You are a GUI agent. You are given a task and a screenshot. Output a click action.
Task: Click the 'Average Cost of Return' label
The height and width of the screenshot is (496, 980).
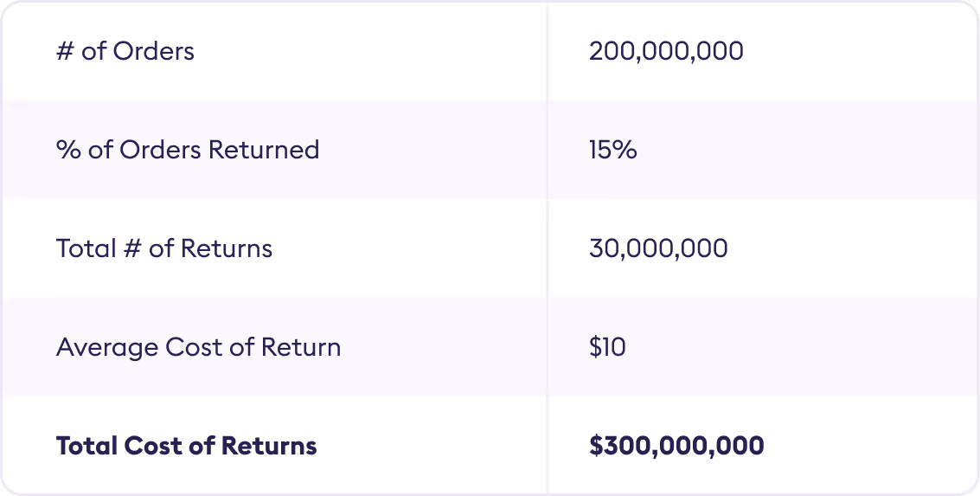[199, 347]
